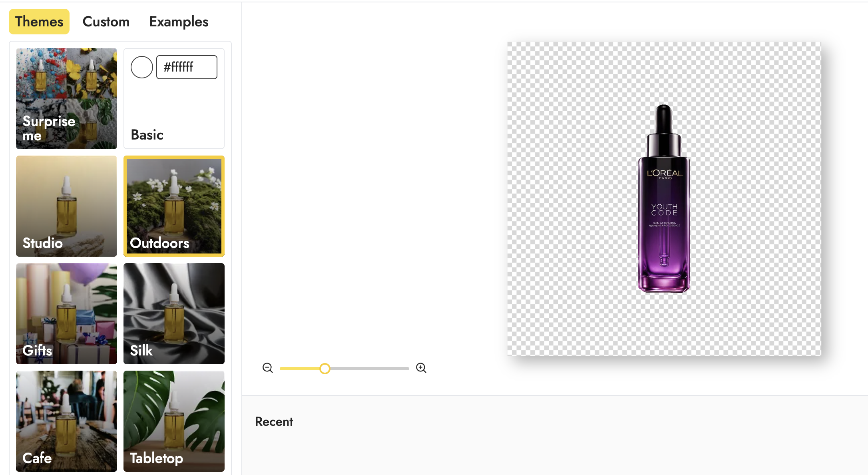Switch to the Themes tab
Image resolution: width=868 pixels, height=475 pixels.
click(x=39, y=22)
